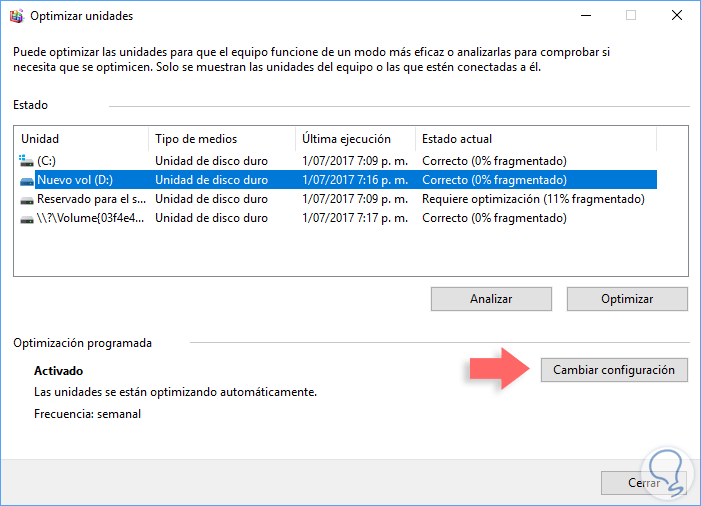701x506 pixels.
Task: Minimize the Optimizar unidades window
Action: point(586,16)
